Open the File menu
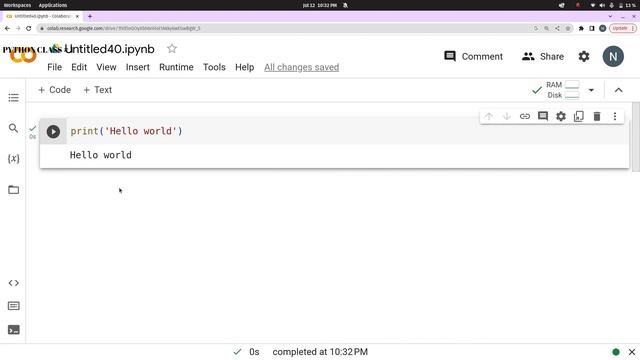This screenshot has width=640, height=360. (54, 67)
